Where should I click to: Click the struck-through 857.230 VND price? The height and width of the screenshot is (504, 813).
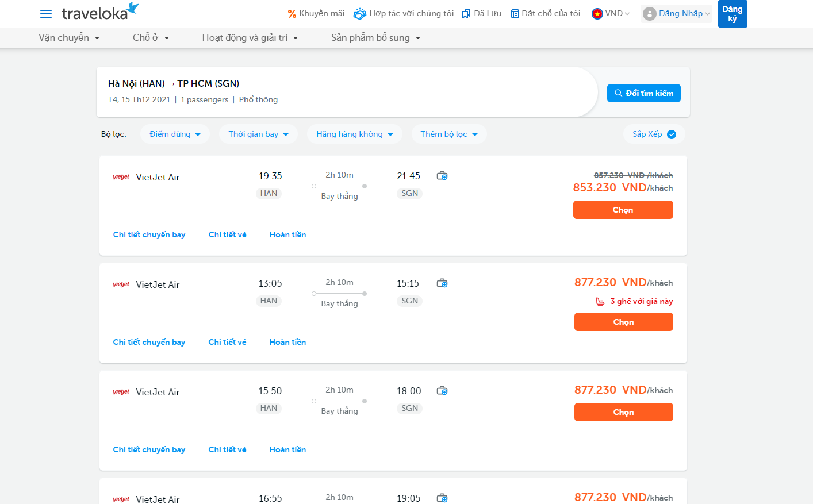[x=633, y=175]
